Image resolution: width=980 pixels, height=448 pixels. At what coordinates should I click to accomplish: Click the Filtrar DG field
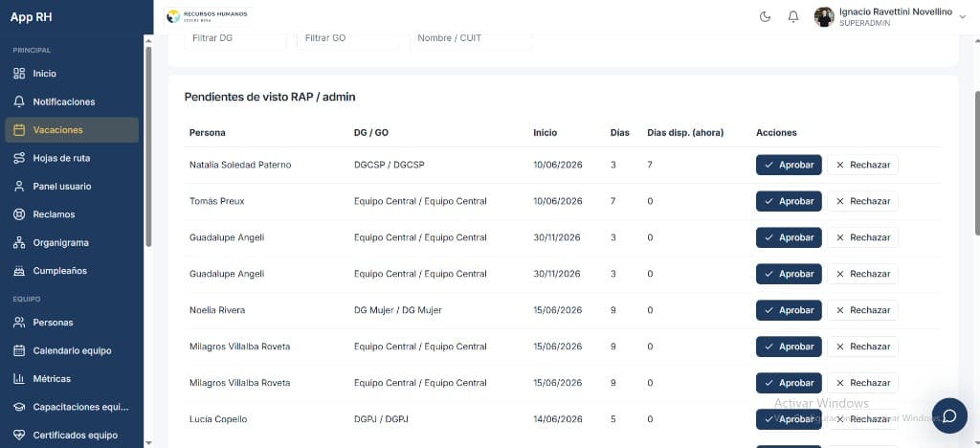point(235,38)
